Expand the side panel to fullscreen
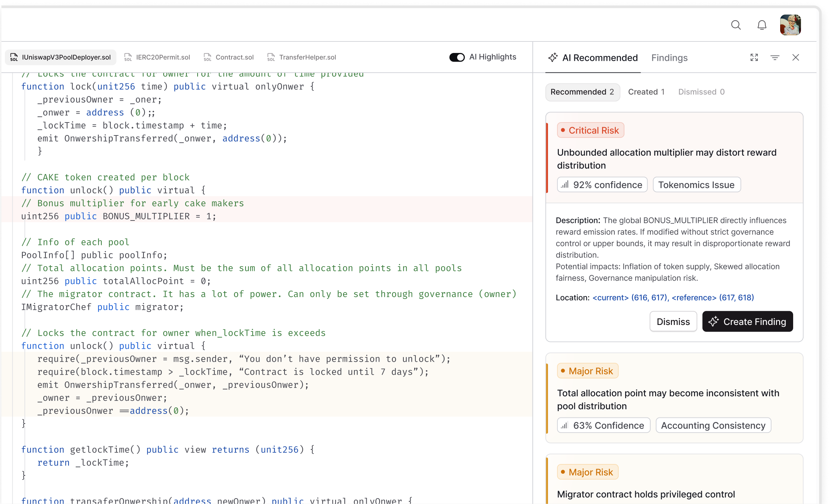831x504 pixels. pyautogui.click(x=754, y=57)
